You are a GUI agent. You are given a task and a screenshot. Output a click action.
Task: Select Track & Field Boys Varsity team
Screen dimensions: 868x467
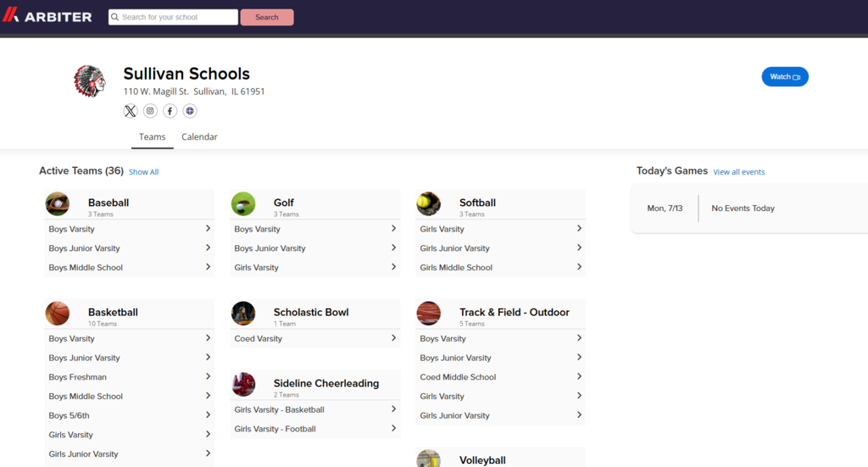pos(500,339)
